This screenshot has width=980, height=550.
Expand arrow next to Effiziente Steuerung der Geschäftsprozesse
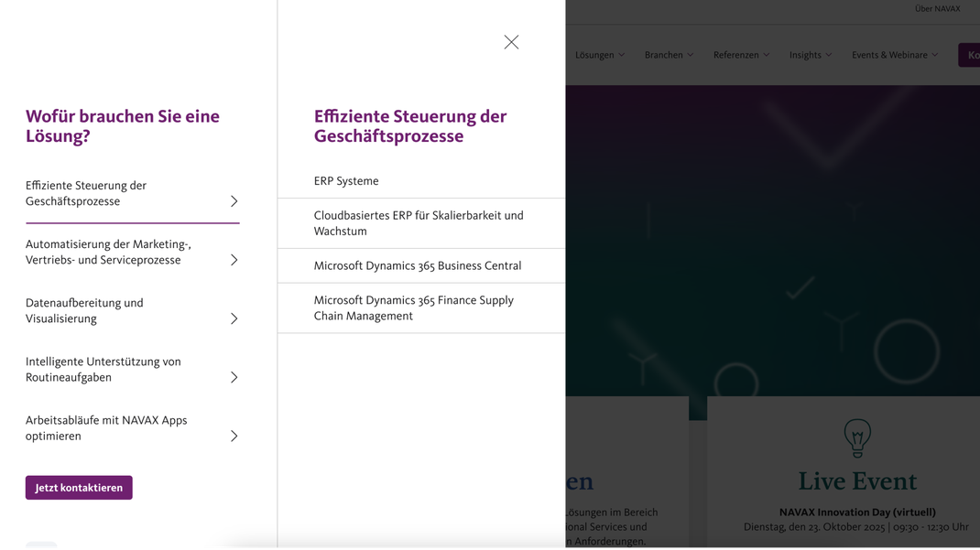coord(234,201)
